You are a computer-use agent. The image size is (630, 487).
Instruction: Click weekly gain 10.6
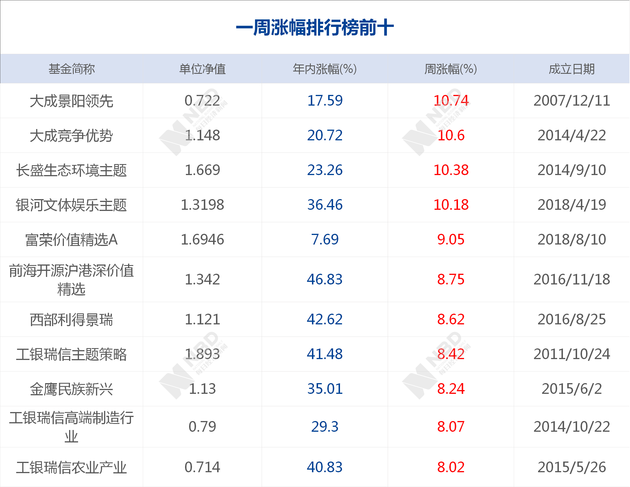click(451, 135)
